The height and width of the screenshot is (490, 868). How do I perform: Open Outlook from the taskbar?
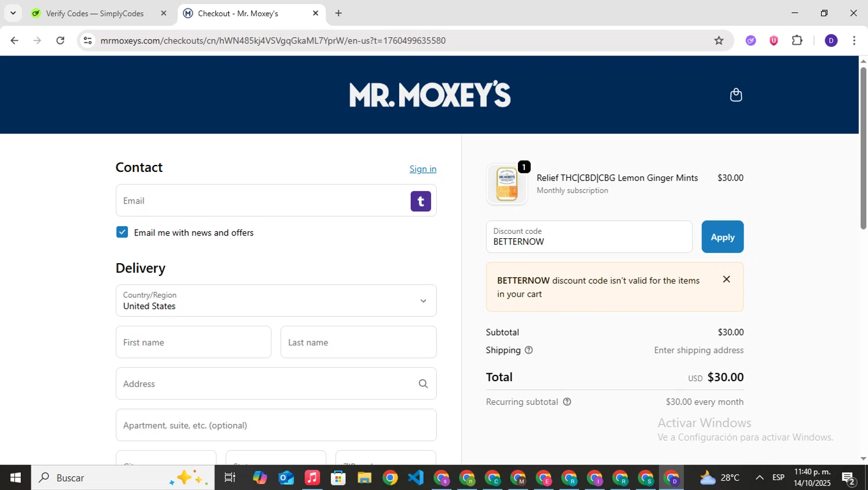(x=286, y=477)
